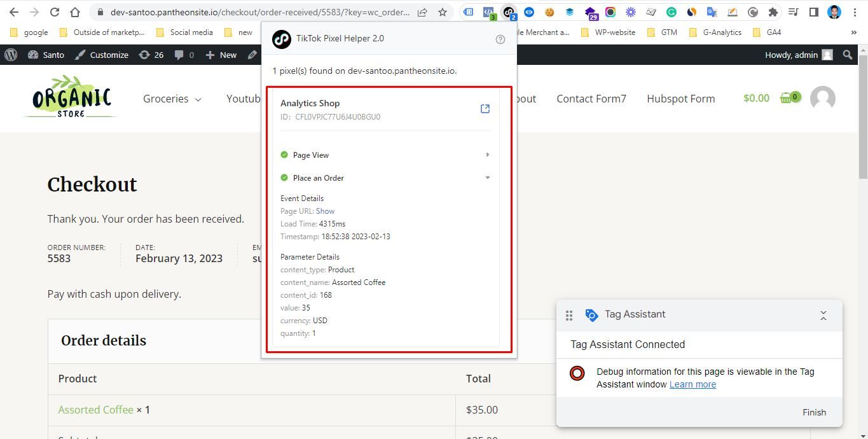Open the Pixel Helper help icon
Screen dimensions: 868x439
tap(500, 39)
